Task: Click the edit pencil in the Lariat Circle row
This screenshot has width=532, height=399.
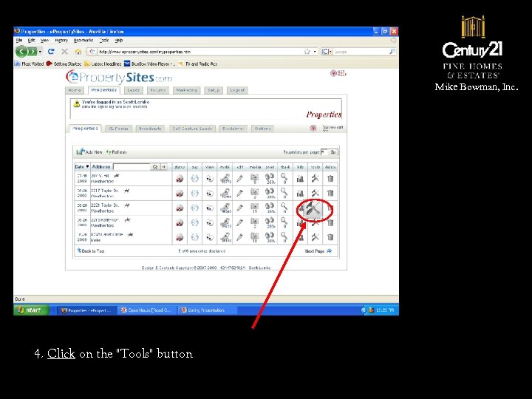Action: tap(239, 237)
